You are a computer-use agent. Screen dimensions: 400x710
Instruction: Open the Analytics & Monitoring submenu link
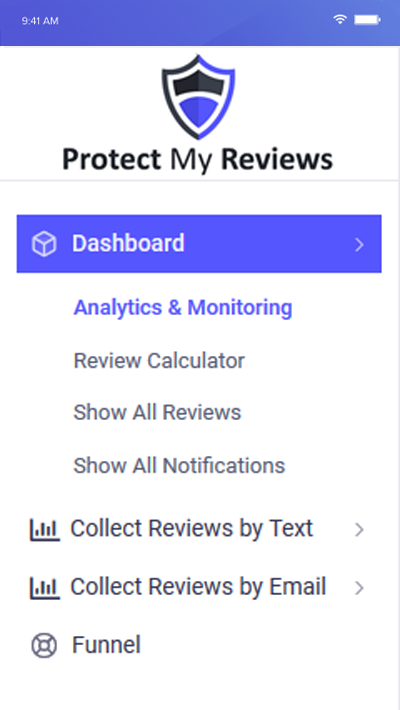(183, 308)
